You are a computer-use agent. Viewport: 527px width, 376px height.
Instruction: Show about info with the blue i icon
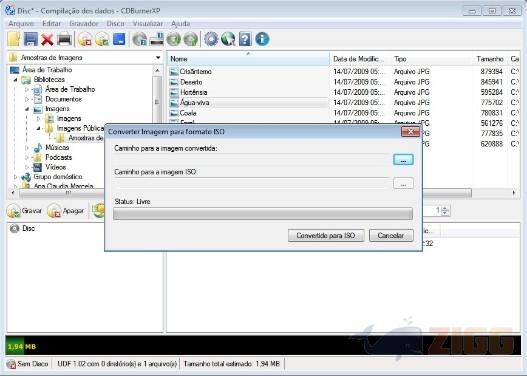(262, 39)
